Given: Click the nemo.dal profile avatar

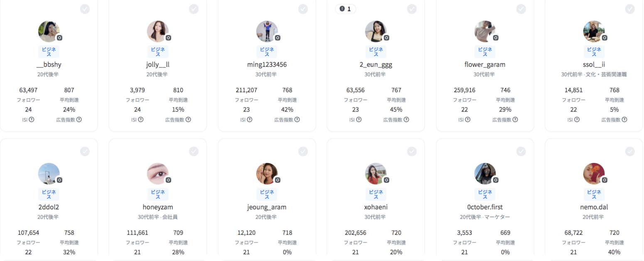Looking at the screenshot, I should [x=594, y=174].
